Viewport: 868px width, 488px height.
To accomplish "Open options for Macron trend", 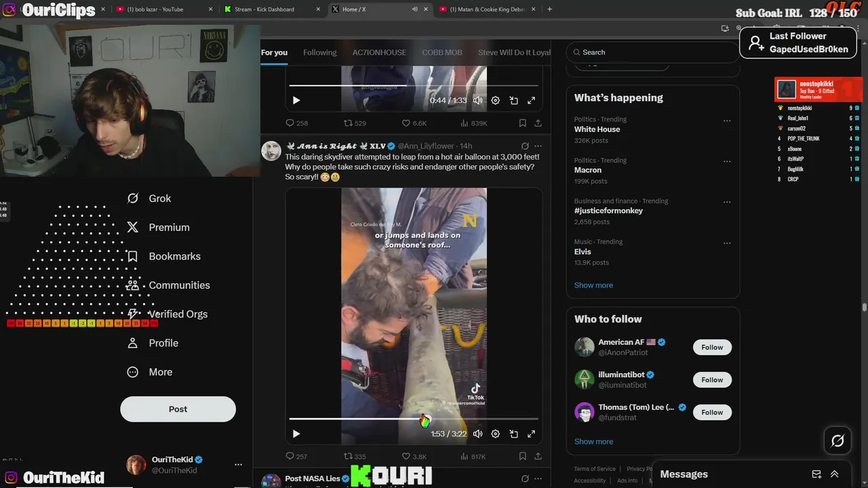I will 727,161.
